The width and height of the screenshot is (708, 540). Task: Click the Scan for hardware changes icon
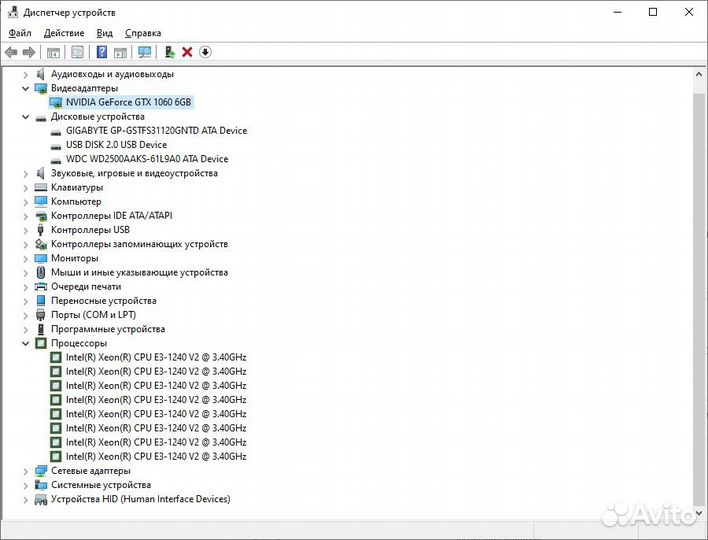[x=144, y=52]
